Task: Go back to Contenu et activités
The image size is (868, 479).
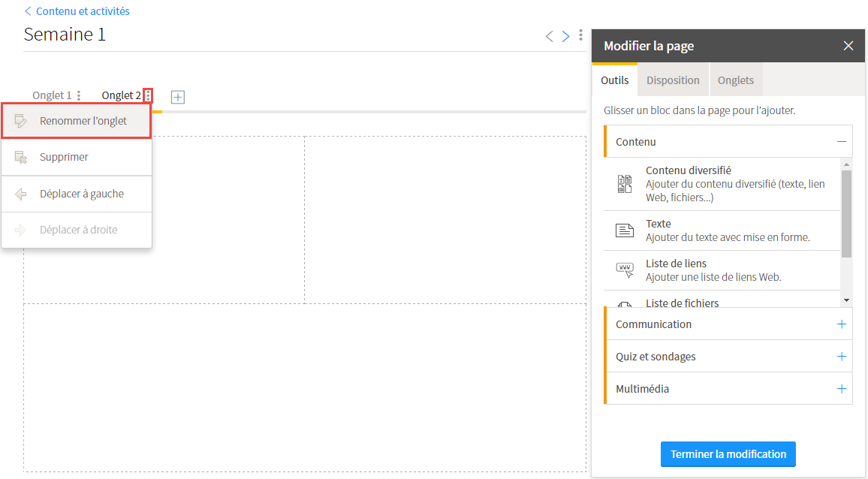Action: 77,11
